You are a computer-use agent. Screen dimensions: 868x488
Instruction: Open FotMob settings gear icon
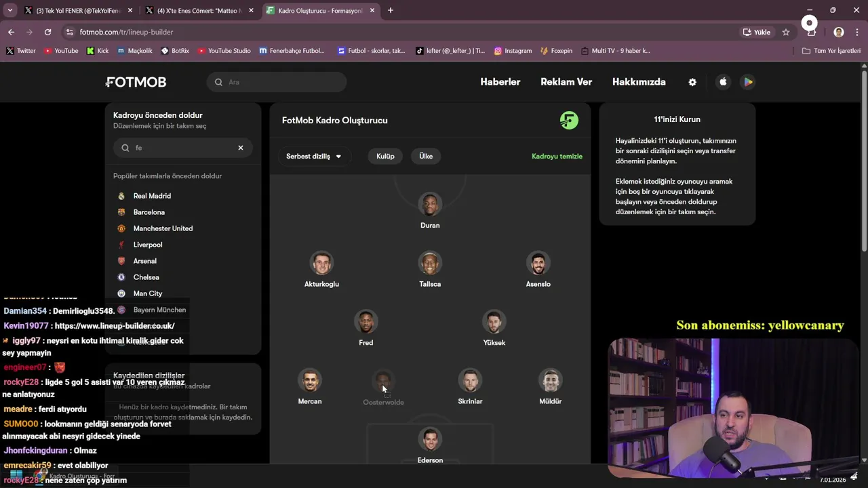tap(692, 82)
